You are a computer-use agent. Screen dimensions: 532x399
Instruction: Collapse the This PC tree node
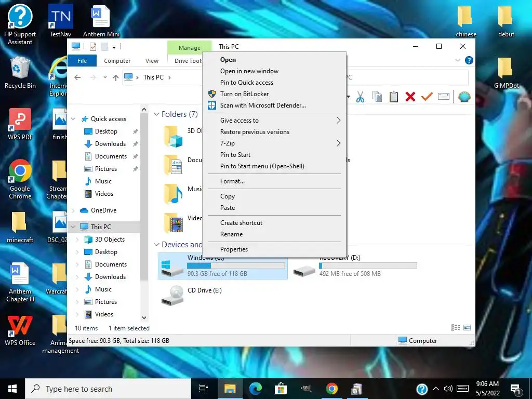coord(73,227)
